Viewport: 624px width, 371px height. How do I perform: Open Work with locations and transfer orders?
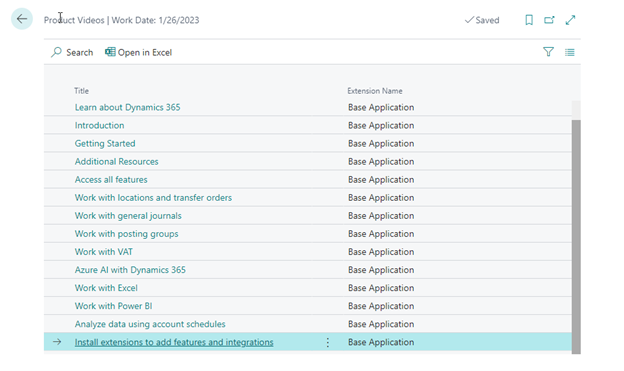pyautogui.click(x=153, y=198)
